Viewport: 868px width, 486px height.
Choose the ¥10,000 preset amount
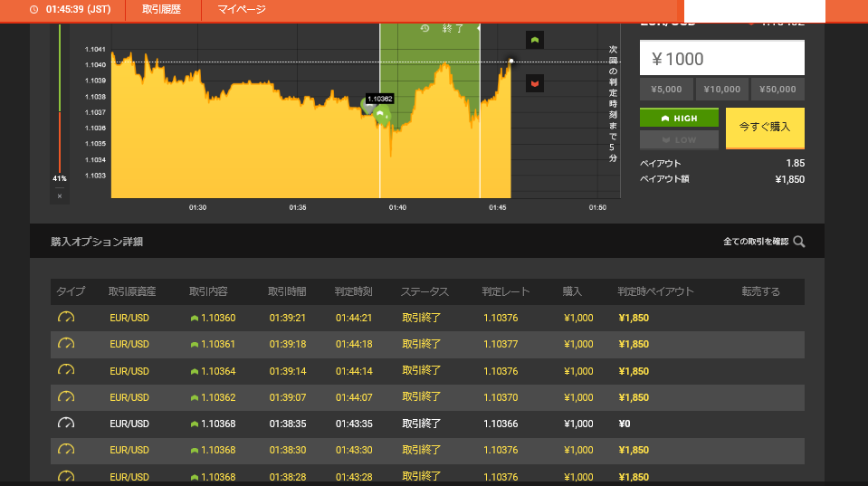click(x=721, y=90)
